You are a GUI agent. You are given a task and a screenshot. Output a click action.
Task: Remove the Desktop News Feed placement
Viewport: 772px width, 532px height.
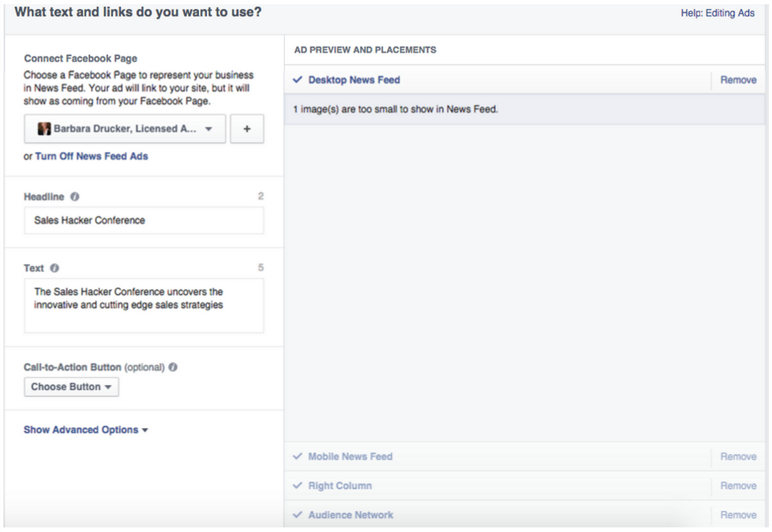(x=738, y=80)
